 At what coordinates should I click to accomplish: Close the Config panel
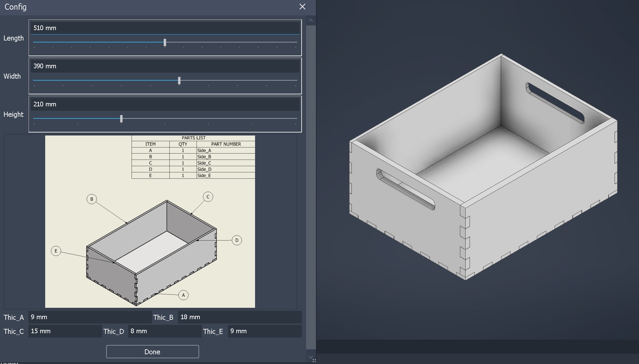[x=302, y=7]
